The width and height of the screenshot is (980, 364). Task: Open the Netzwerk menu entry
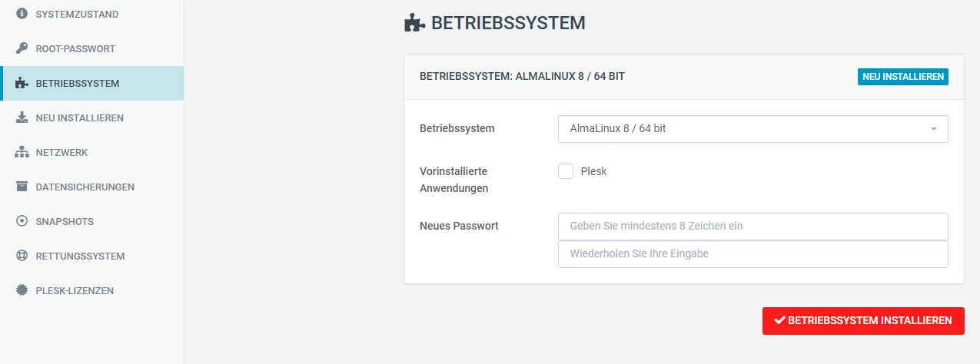[61, 152]
